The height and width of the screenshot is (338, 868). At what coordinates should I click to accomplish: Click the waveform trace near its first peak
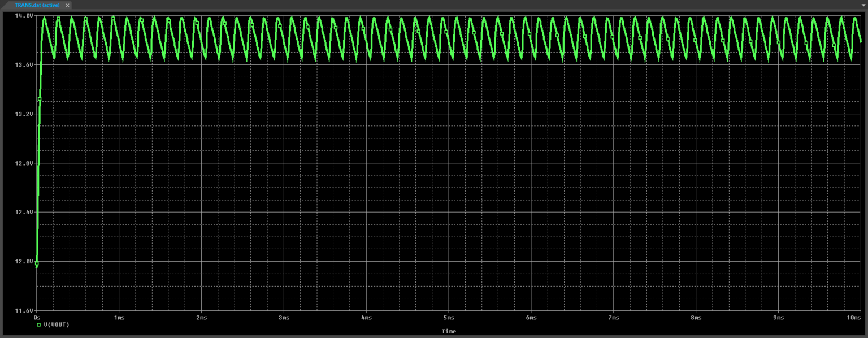point(44,19)
